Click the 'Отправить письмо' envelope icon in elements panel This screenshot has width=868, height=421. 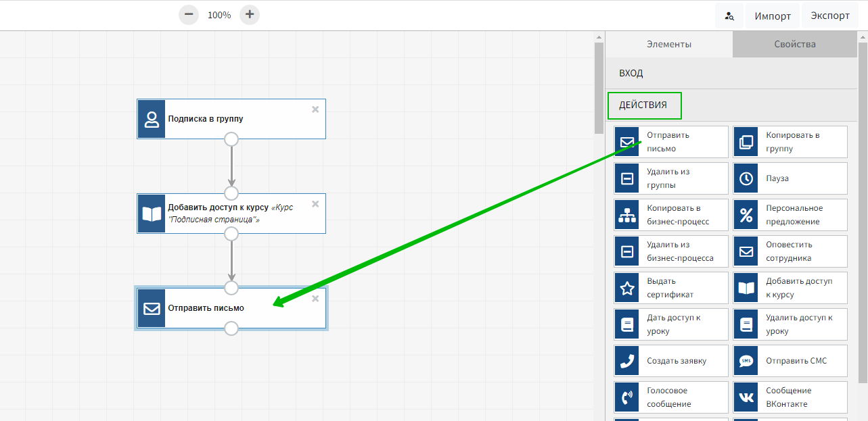(627, 142)
